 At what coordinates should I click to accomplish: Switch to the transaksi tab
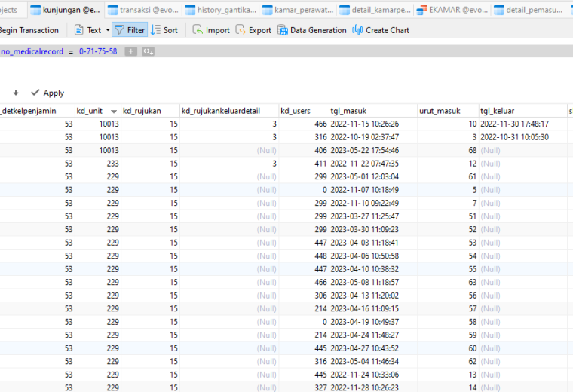pyautogui.click(x=143, y=10)
